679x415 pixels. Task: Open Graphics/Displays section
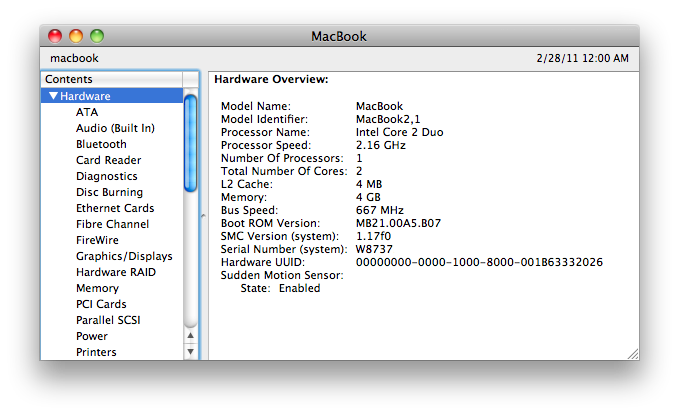124,256
